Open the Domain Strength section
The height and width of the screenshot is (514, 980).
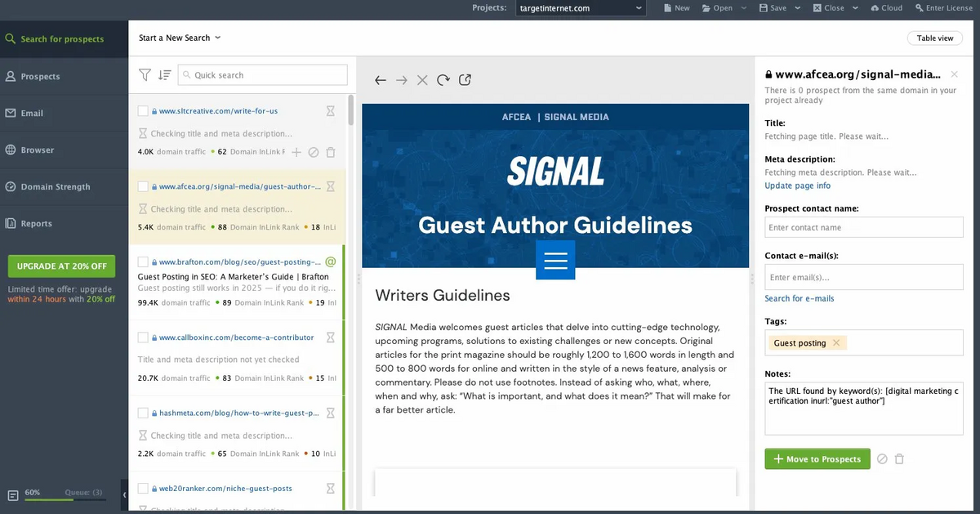click(x=64, y=186)
